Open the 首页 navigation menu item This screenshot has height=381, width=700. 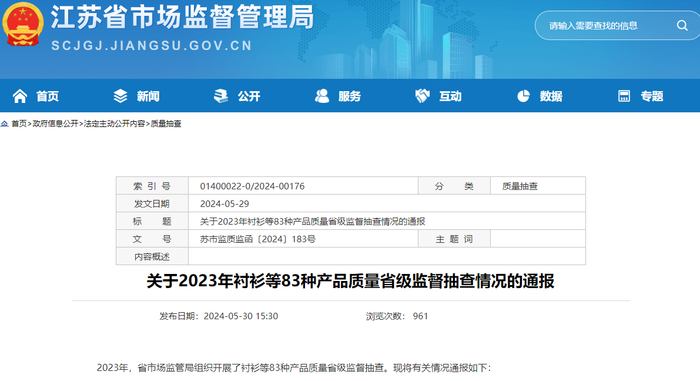tap(47, 96)
